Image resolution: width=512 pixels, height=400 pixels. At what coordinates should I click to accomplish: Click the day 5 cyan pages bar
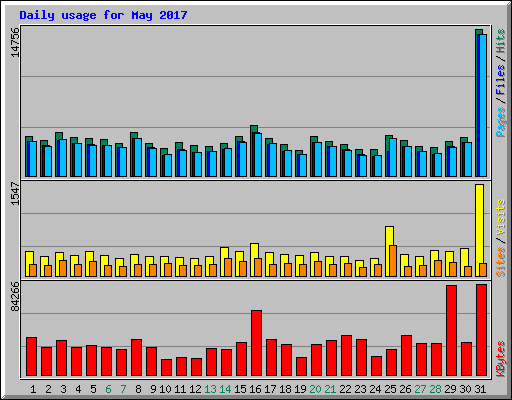(x=93, y=161)
